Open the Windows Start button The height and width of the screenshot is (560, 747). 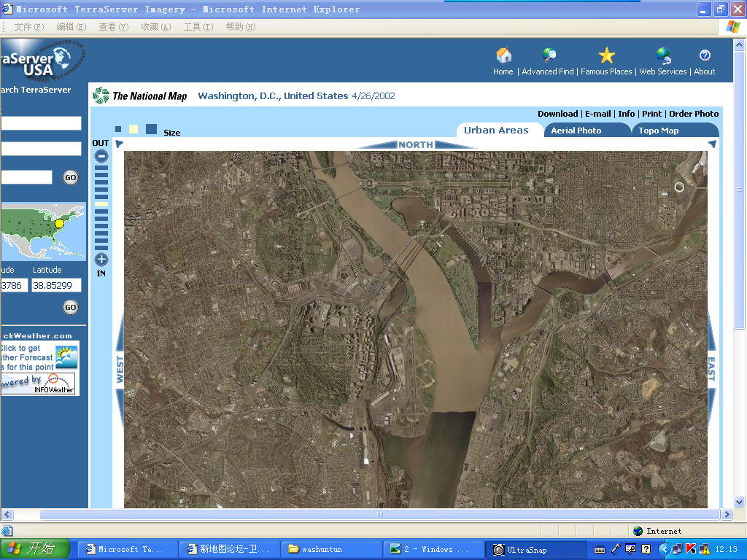tap(35, 549)
